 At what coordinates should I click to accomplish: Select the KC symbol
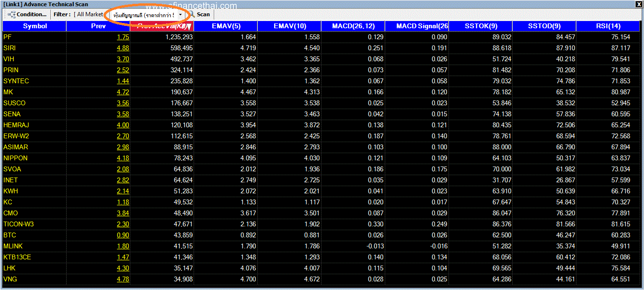click(8, 202)
